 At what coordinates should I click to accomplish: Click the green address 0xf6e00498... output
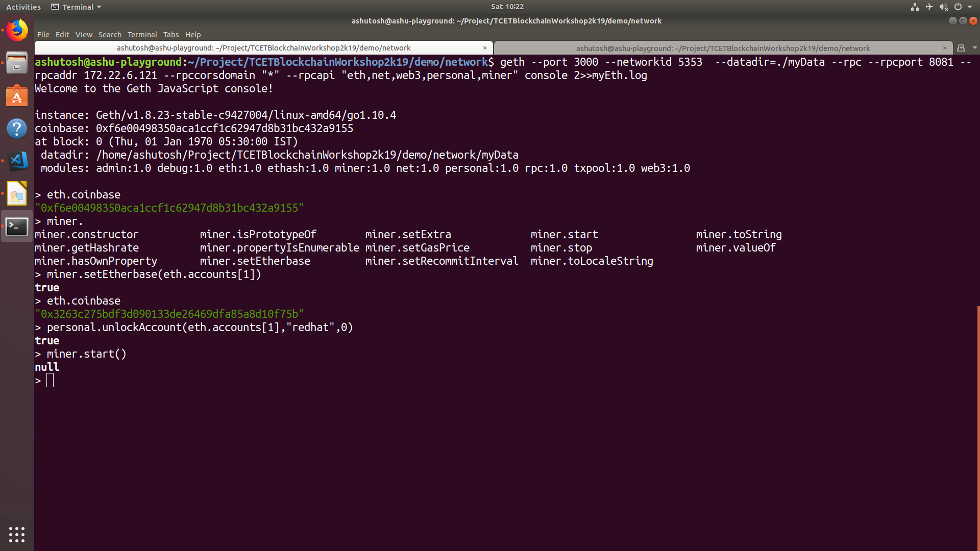coord(169,208)
